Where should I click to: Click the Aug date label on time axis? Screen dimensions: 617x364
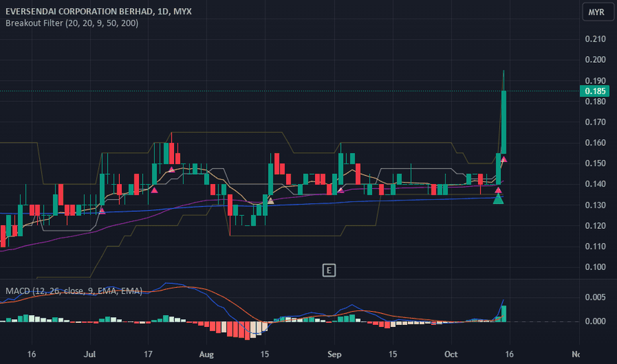pyautogui.click(x=206, y=354)
